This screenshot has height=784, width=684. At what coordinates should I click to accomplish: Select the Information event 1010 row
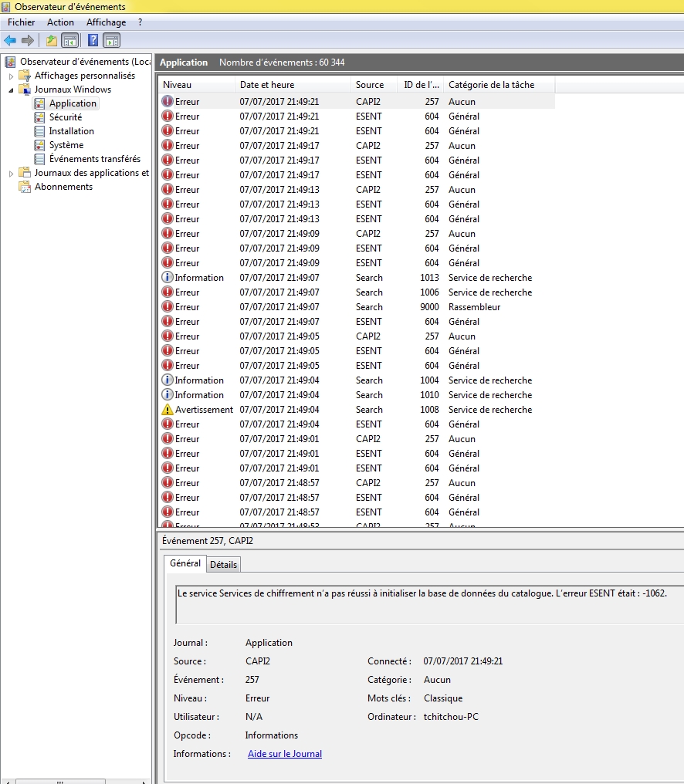(x=357, y=395)
